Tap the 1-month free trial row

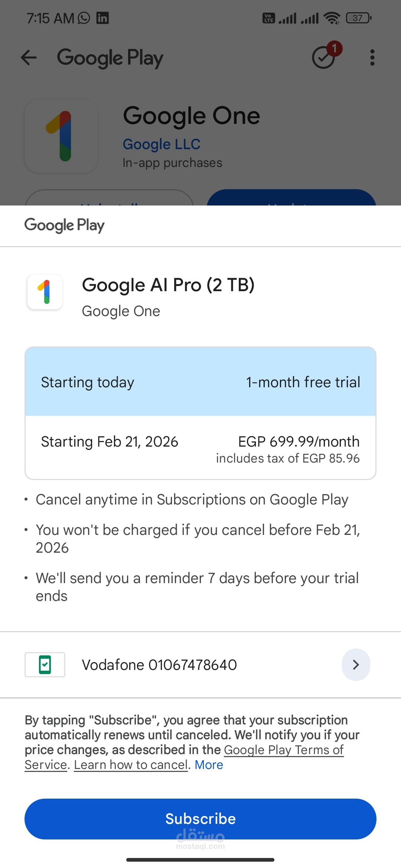point(200,382)
